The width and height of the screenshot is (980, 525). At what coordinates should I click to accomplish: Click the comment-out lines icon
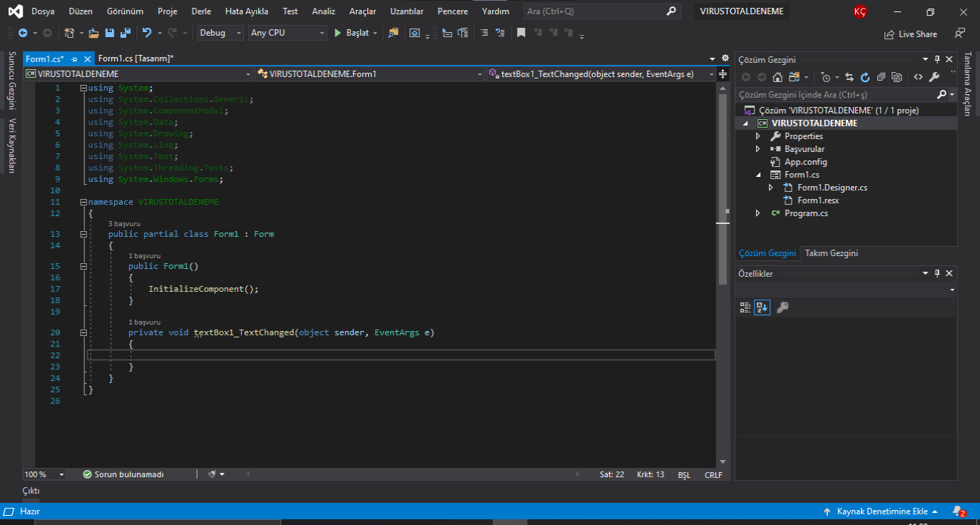pos(484,33)
